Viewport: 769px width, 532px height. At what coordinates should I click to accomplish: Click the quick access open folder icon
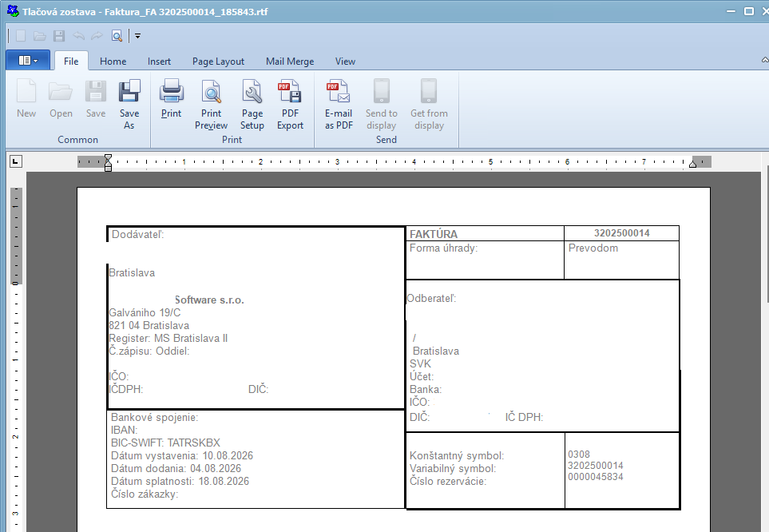click(40, 36)
